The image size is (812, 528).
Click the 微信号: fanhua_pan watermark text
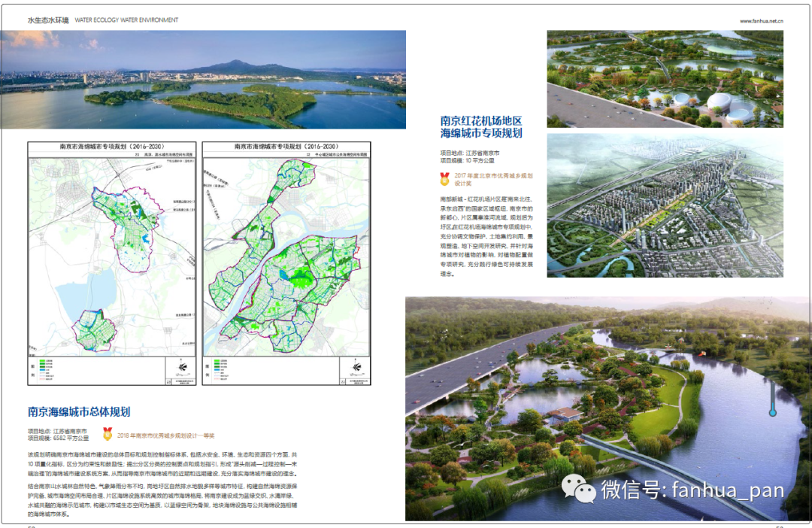(x=692, y=490)
